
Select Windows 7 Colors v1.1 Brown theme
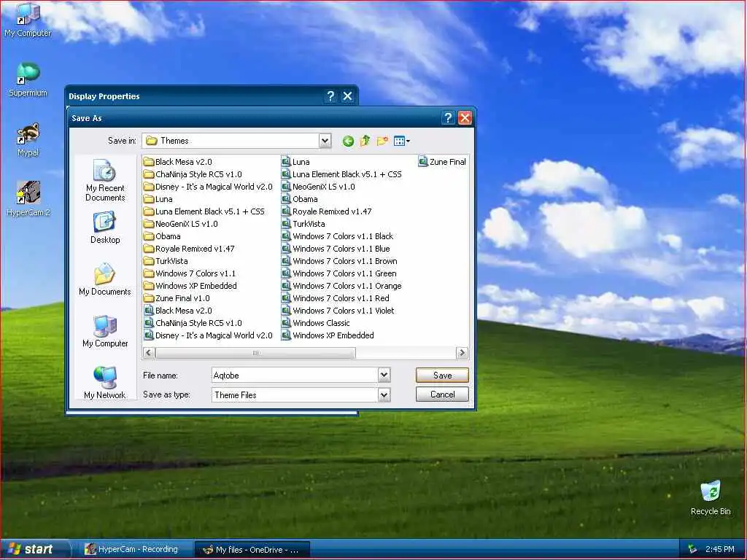[340, 261]
